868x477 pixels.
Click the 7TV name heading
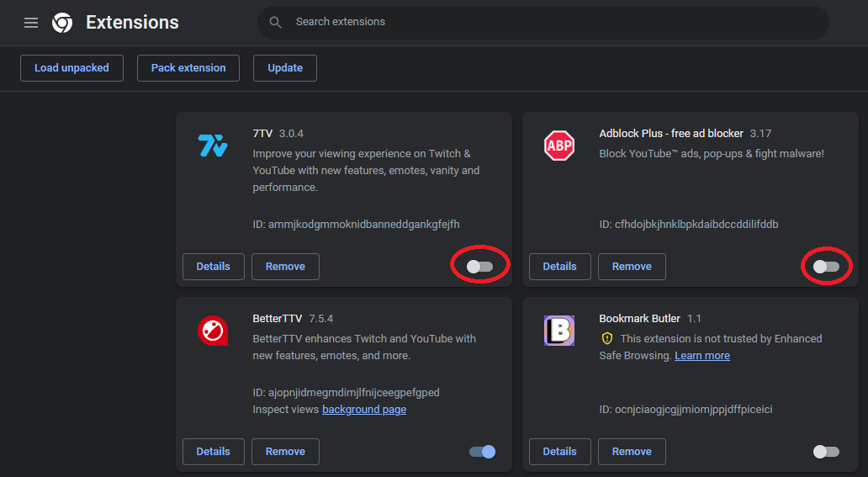262,134
